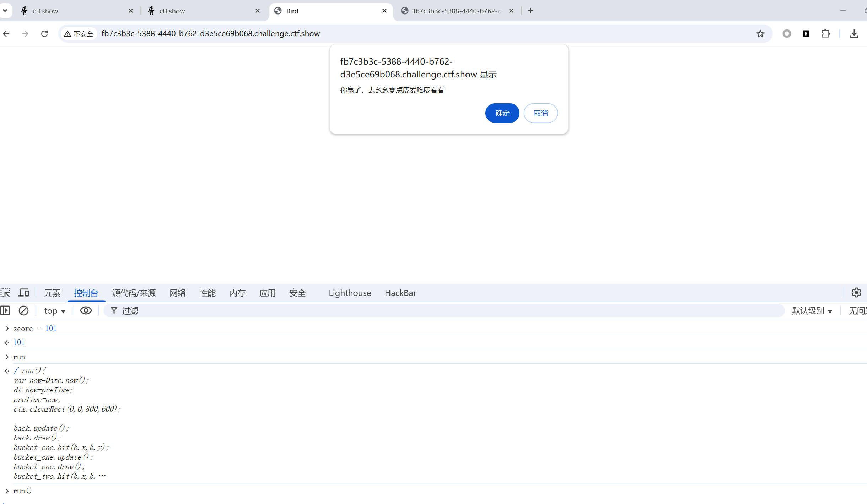Open the extensions puzzle icon

coord(825,34)
